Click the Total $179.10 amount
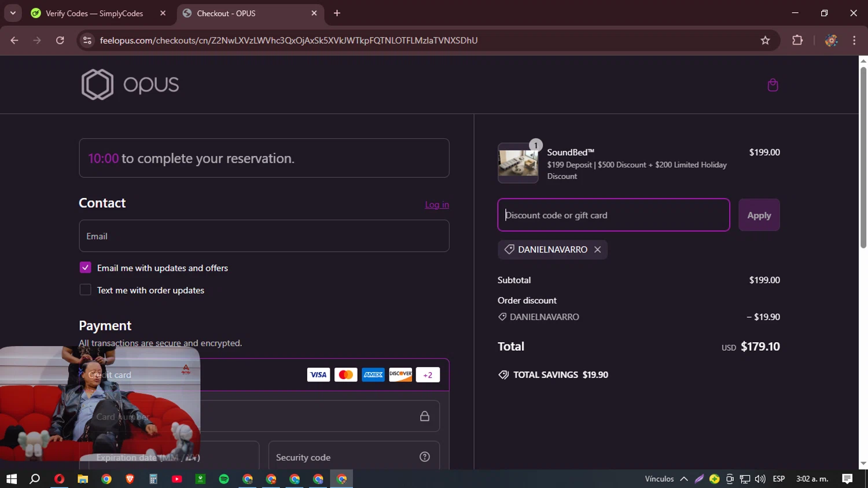868x488 pixels. 760,347
